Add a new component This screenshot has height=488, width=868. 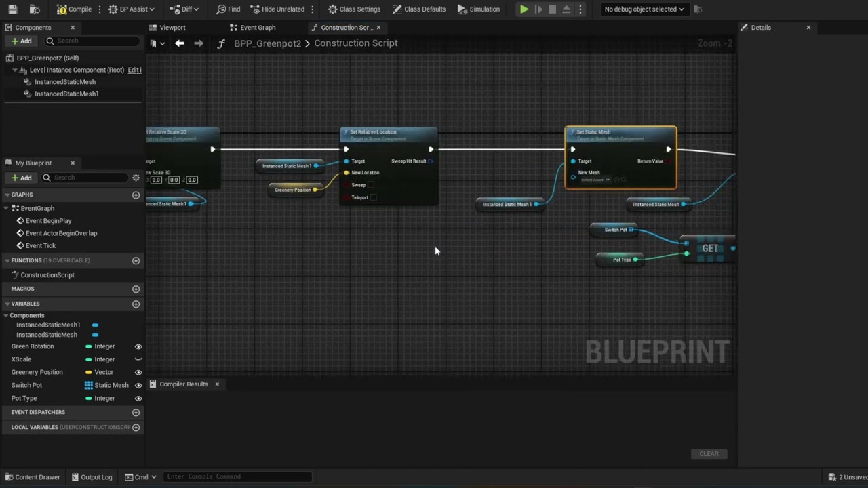click(x=21, y=41)
